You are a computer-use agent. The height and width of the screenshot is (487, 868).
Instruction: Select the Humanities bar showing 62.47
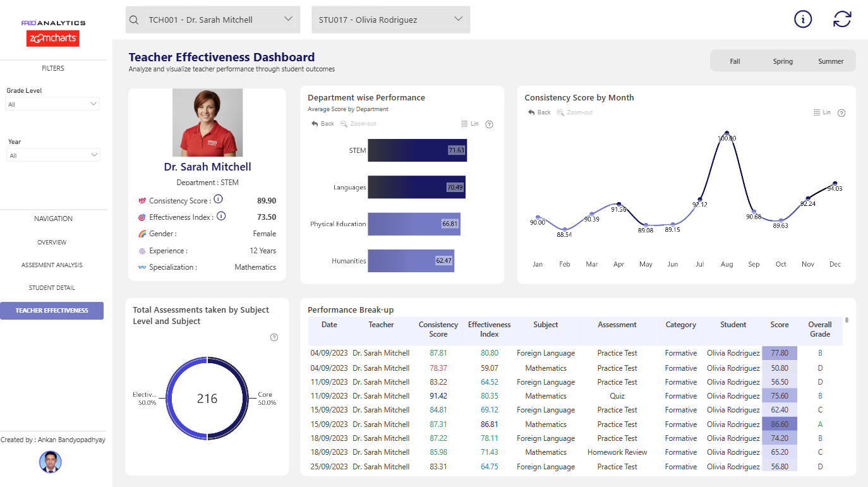click(411, 261)
